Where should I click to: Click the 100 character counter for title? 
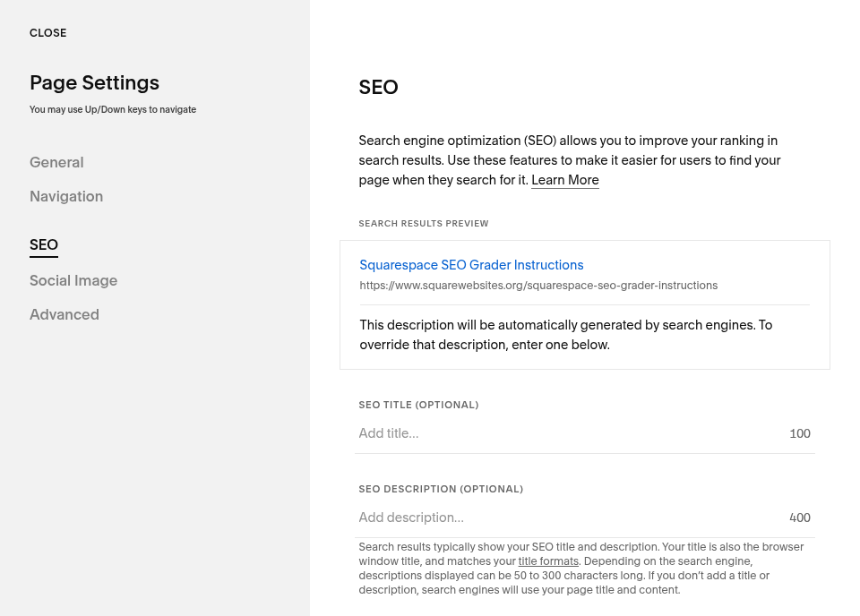click(800, 433)
